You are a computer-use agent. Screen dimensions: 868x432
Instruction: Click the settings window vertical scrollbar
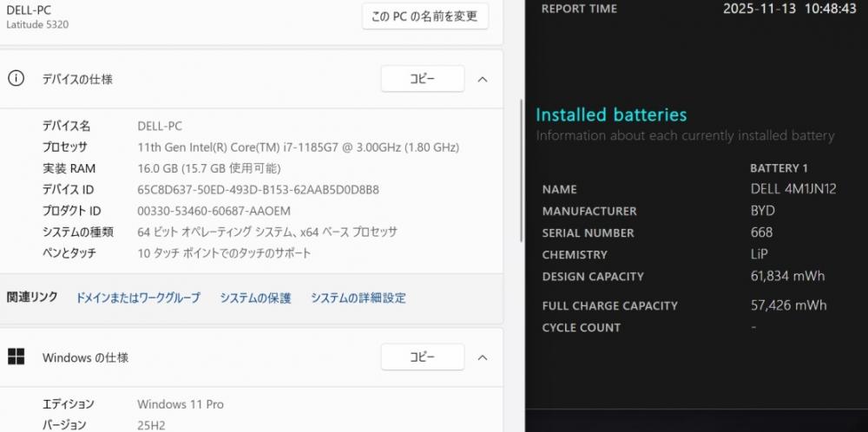(520, 170)
